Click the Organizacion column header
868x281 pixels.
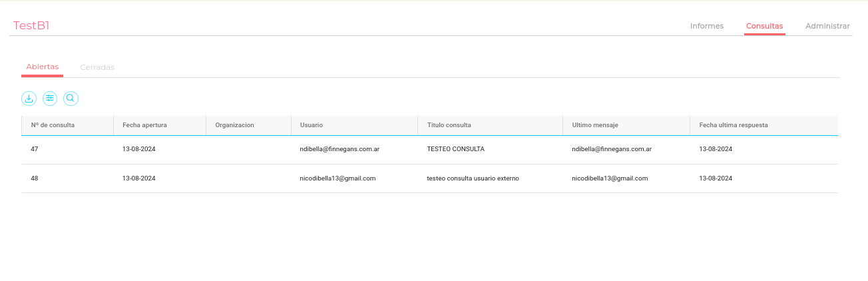point(234,125)
